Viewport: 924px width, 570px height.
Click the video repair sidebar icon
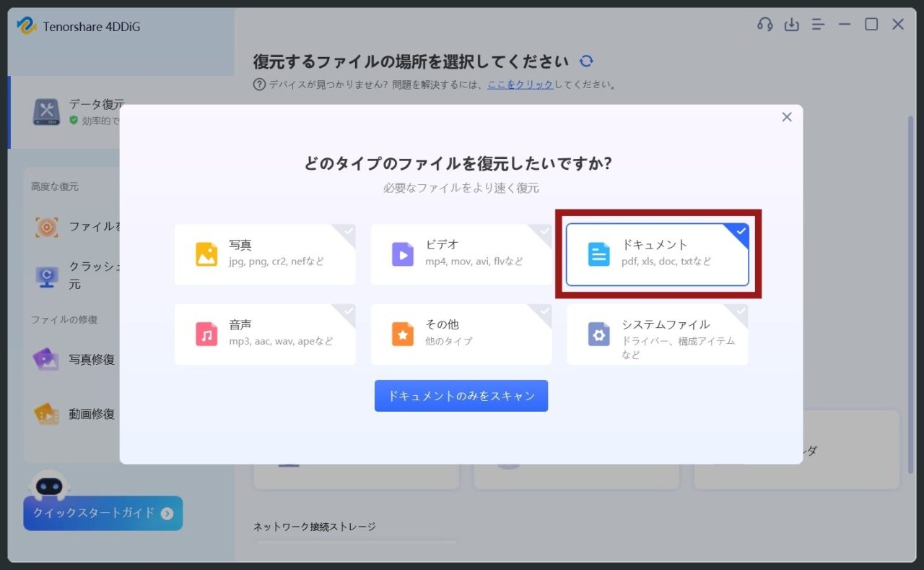47,414
